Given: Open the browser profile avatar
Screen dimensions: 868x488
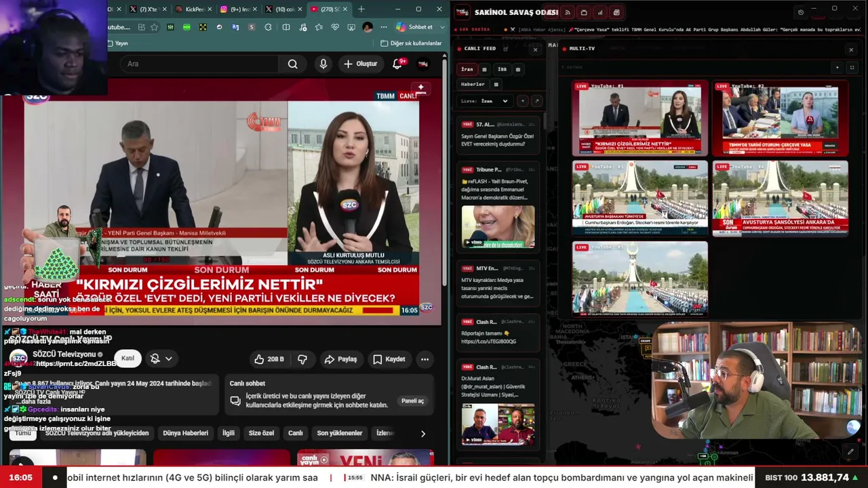Looking at the screenshot, I should point(368,27).
